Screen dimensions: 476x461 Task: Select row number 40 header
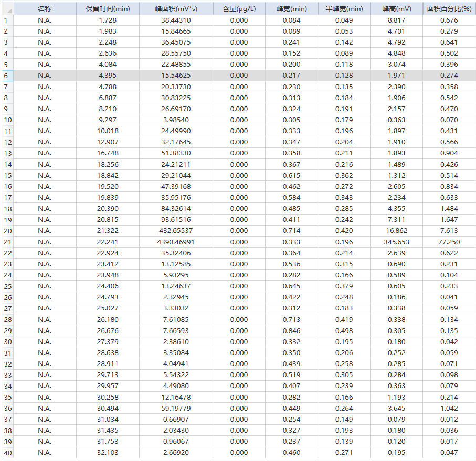7,453
